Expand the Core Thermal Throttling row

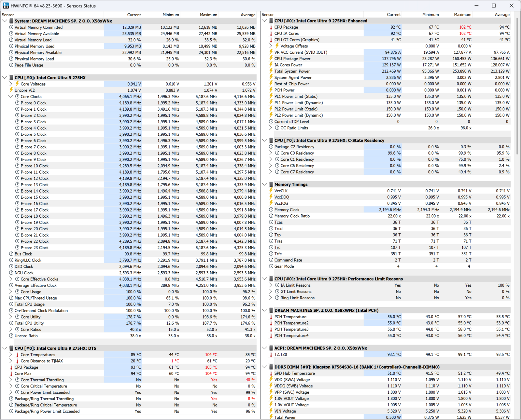tap(10, 380)
